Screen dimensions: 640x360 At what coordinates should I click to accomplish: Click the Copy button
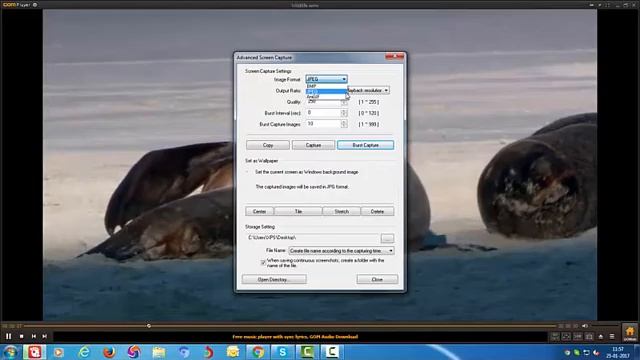[268, 145]
